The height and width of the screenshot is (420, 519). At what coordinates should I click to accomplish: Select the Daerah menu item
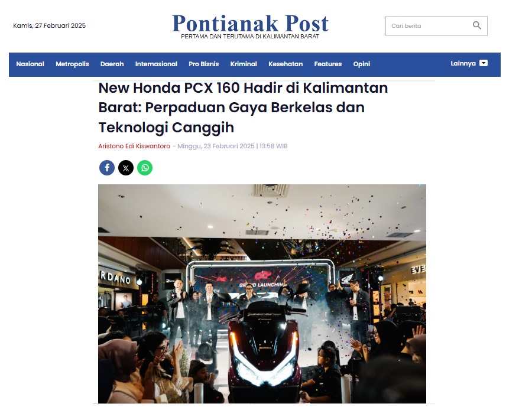coord(112,64)
